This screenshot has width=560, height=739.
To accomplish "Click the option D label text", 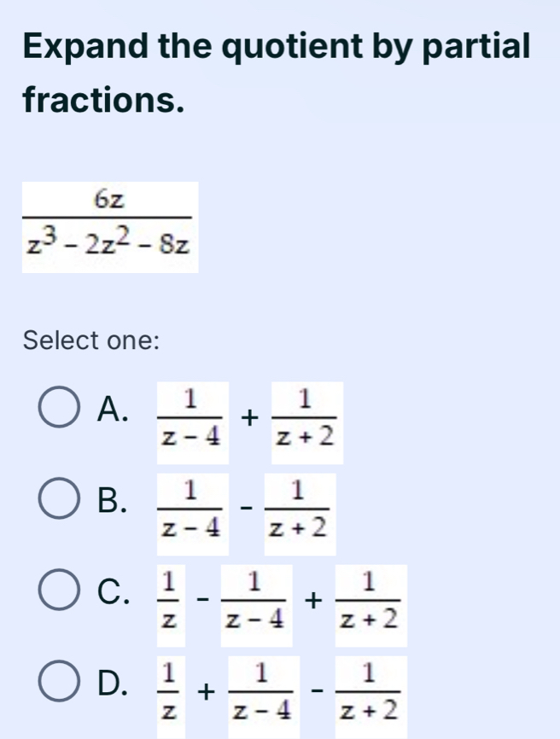I will click(x=110, y=683).
